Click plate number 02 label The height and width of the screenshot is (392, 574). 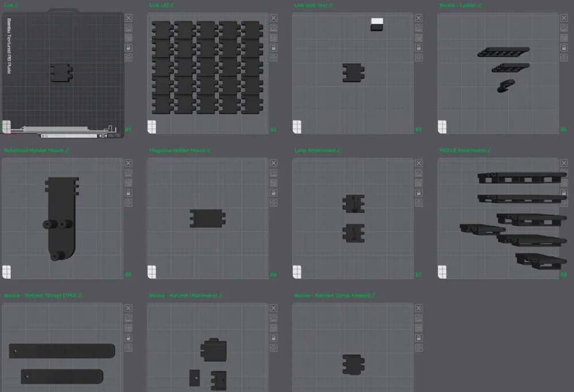point(273,130)
